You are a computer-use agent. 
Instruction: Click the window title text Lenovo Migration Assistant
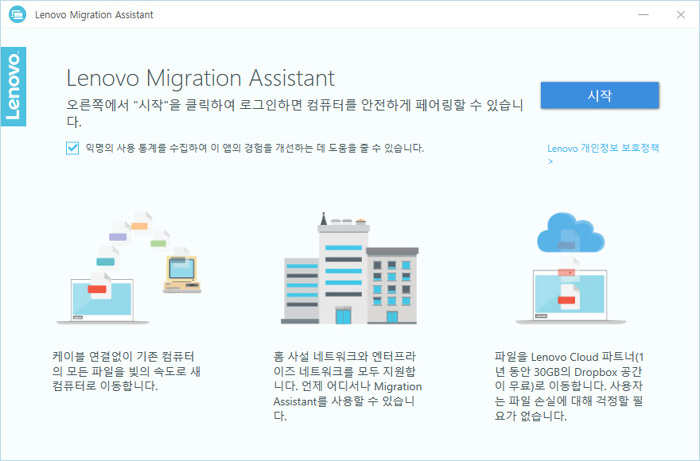(x=94, y=15)
